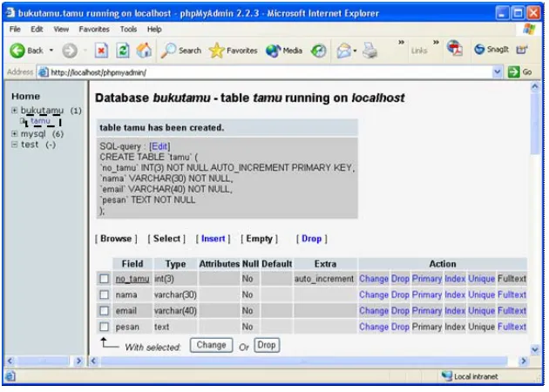
Task: Open the Tools menu
Action: coord(128,30)
